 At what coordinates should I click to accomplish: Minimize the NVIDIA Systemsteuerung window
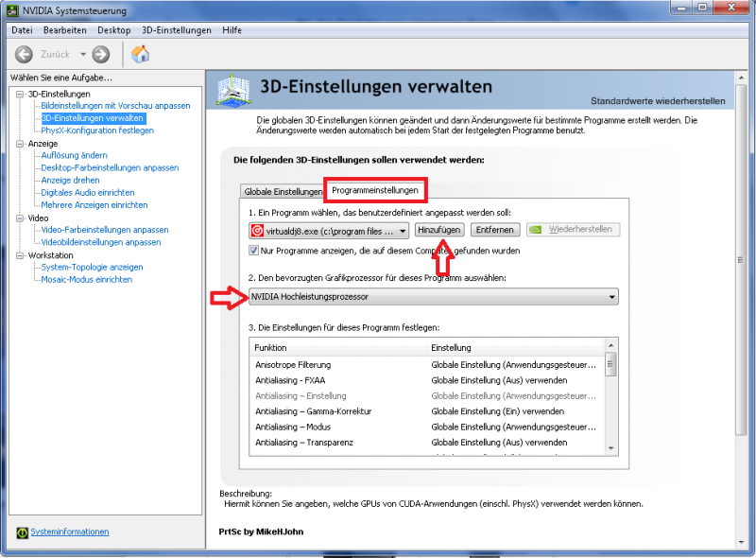coord(681,8)
